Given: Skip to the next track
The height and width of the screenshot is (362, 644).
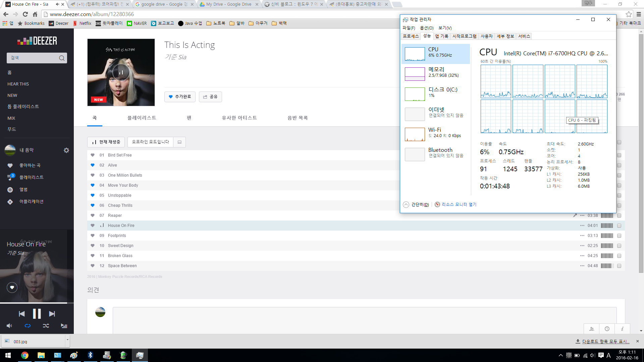Looking at the screenshot, I should (52, 314).
